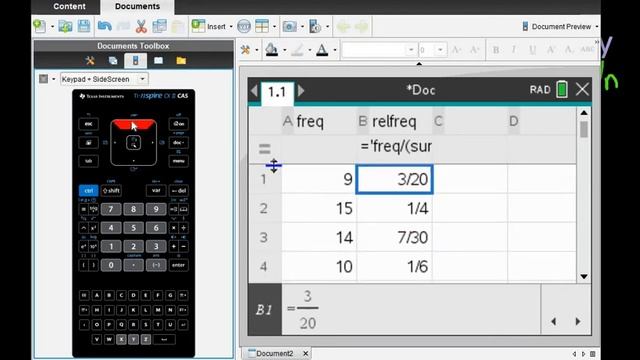Image resolution: width=640 pixels, height=360 pixels.
Task: Take a screen capture with camera icon
Action: coord(290,27)
